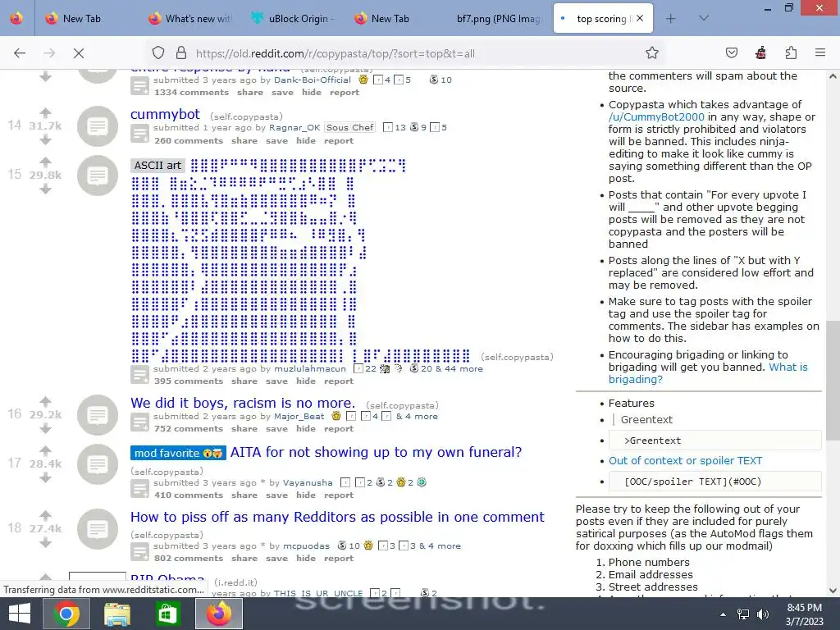View site security lock info
840x630 pixels.
pos(181,53)
